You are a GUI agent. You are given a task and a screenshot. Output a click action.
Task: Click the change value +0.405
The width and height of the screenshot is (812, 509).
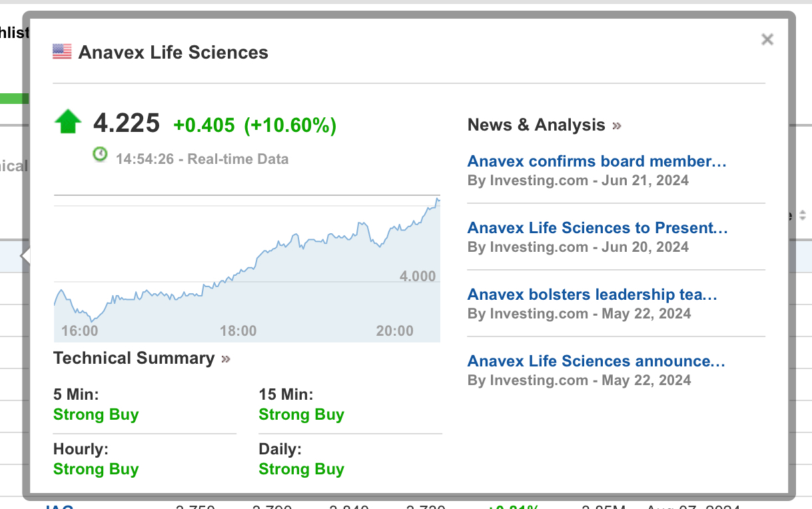click(x=204, y=125)
